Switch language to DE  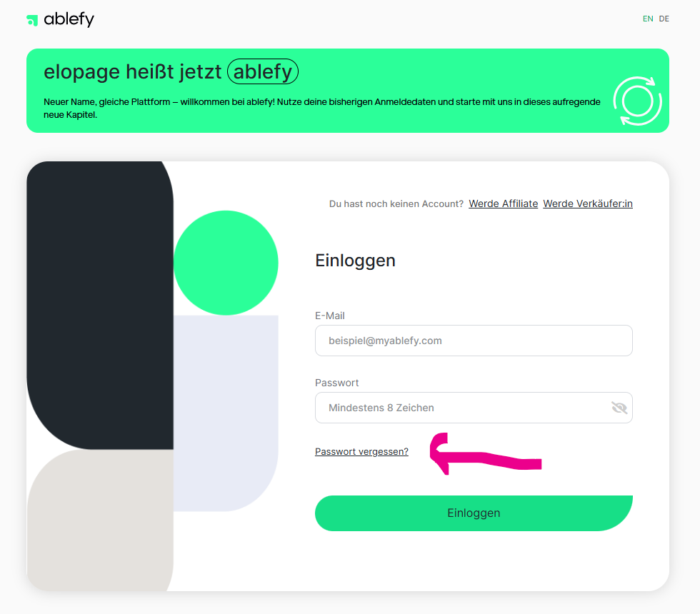click(664, 19)
